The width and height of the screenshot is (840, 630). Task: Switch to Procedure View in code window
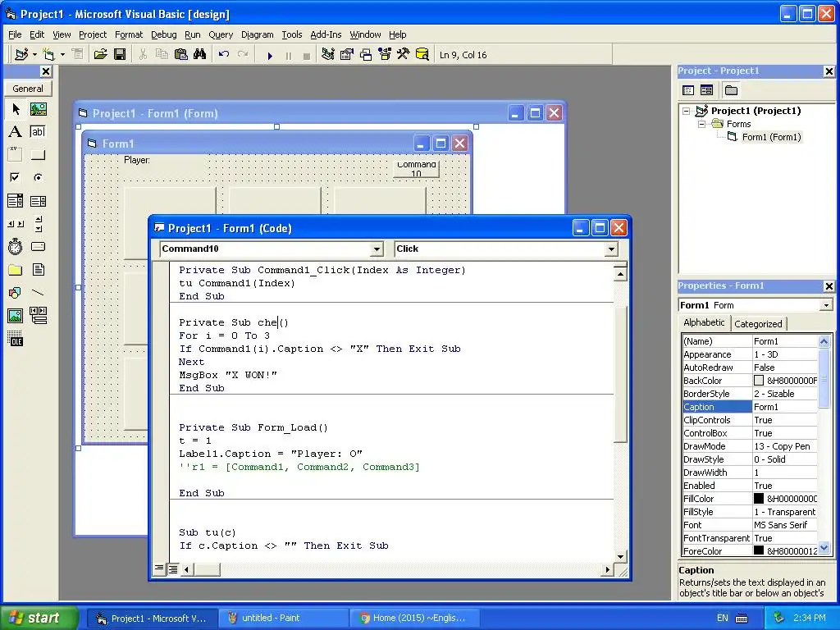pos(159,568)
